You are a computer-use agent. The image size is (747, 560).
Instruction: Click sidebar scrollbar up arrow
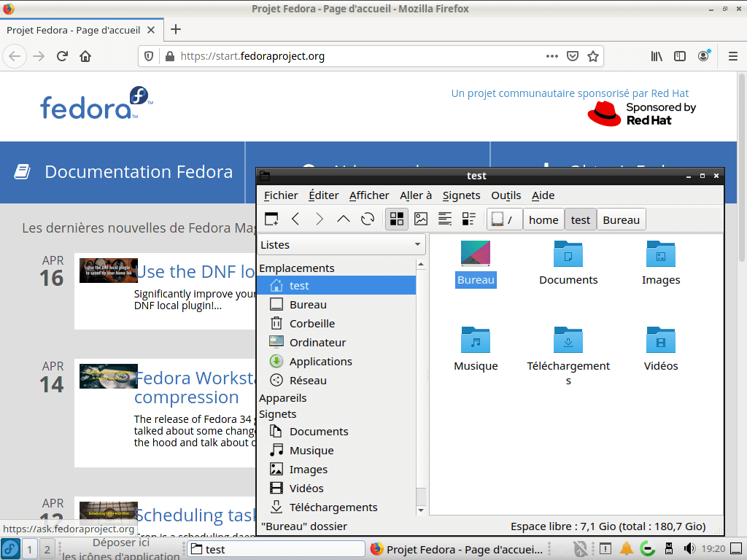(x=421, y=264)
